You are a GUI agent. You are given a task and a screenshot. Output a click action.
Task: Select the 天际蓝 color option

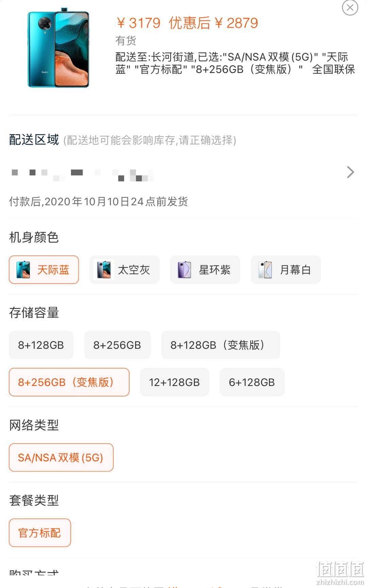[x=44, y=270]
